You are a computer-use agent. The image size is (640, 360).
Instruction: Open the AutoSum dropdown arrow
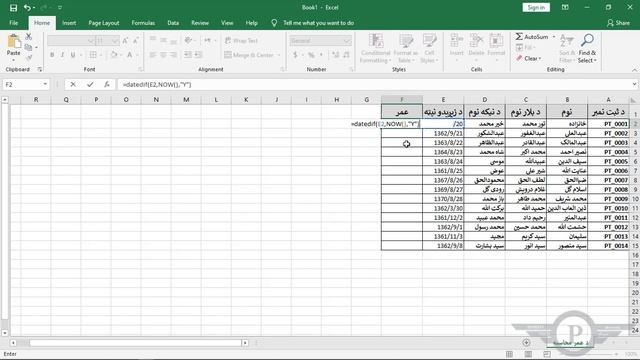pyautogui.click(x=554, y=37)
